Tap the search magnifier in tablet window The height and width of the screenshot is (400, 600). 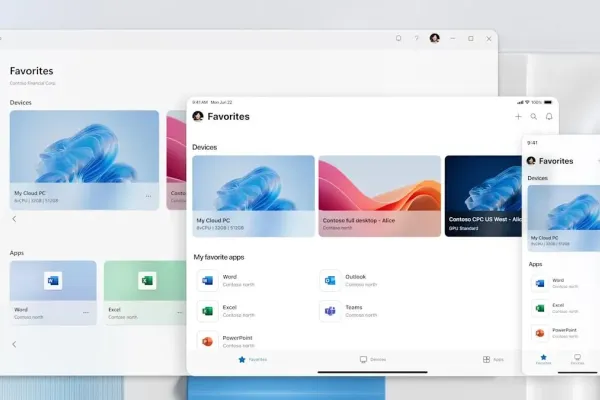(x=533, y=116)
